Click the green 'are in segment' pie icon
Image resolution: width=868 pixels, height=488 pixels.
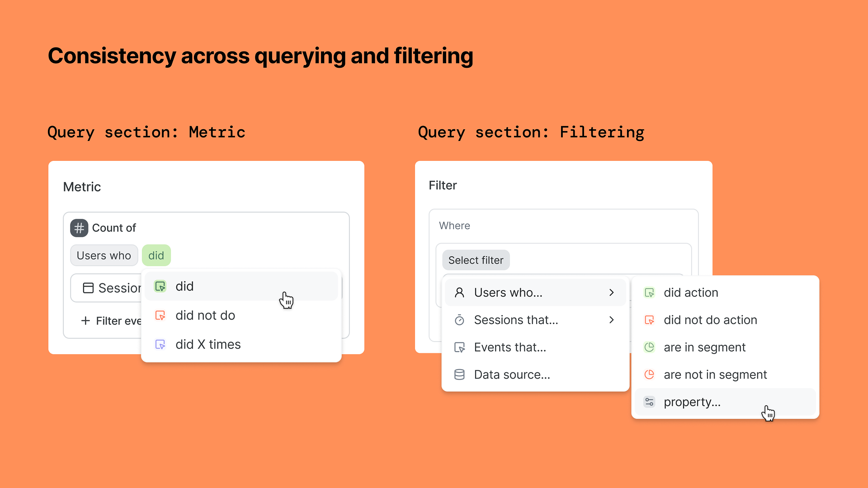tap(649, 347)
